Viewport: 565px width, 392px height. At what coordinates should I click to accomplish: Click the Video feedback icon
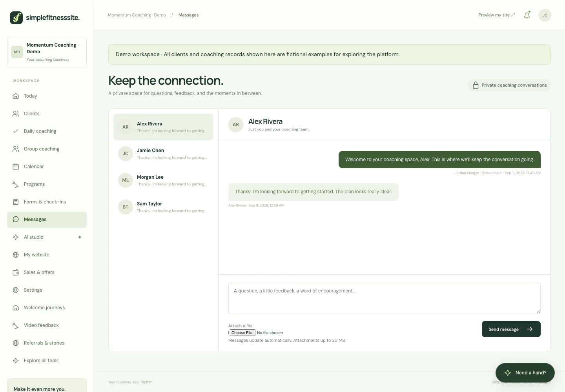(x=16, y=325)
